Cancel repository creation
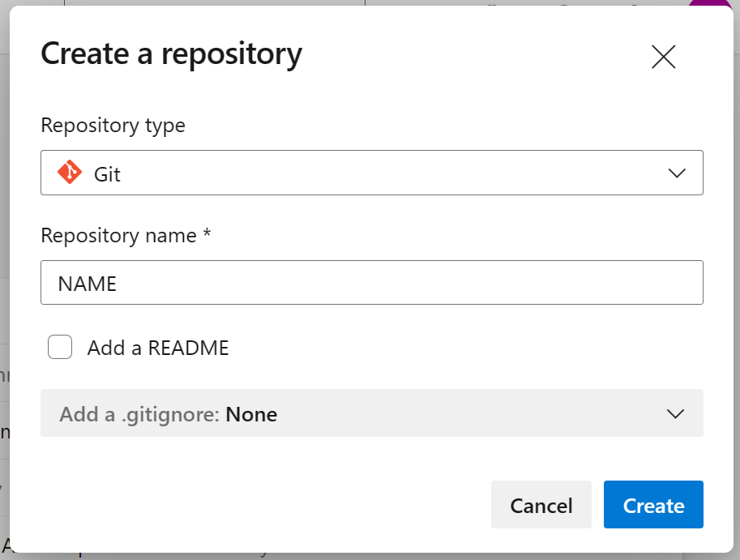The image size is (740, 560). (x=541, y=506)
